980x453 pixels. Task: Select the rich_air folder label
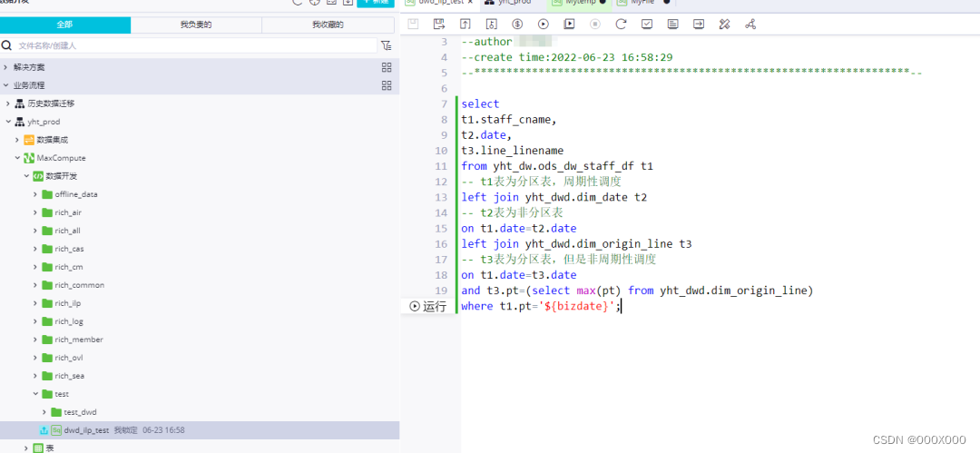coord(68,212)
